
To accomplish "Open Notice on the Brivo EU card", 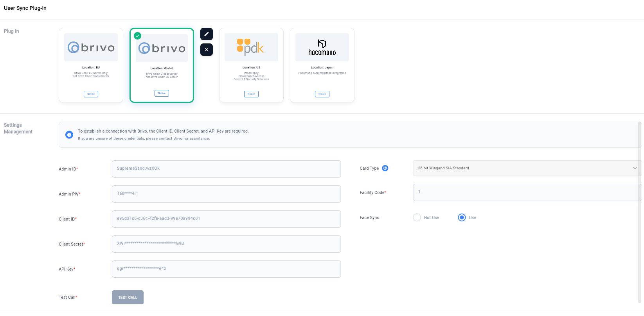I will 91,94.
